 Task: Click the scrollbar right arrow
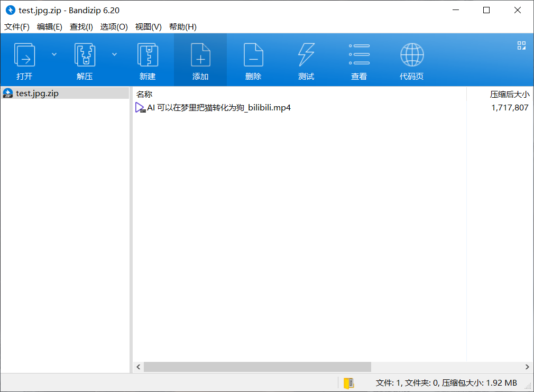click(x=527, y=367)
